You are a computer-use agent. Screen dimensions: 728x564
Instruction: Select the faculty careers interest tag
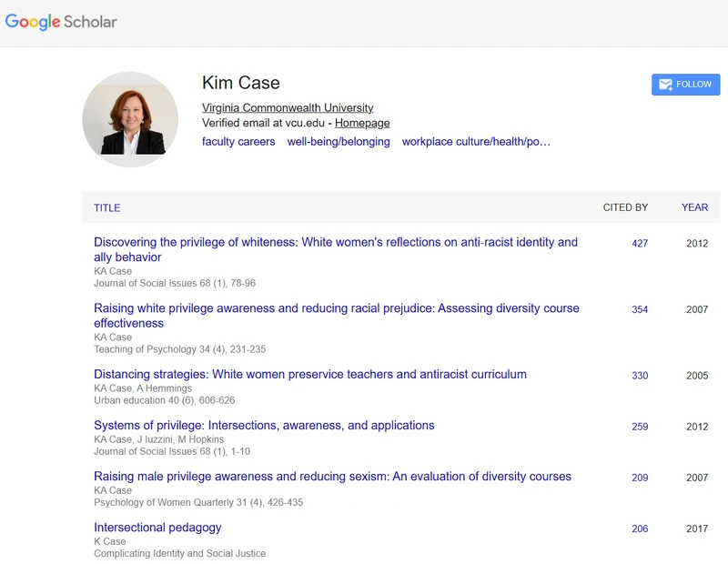tap(238, 142)
